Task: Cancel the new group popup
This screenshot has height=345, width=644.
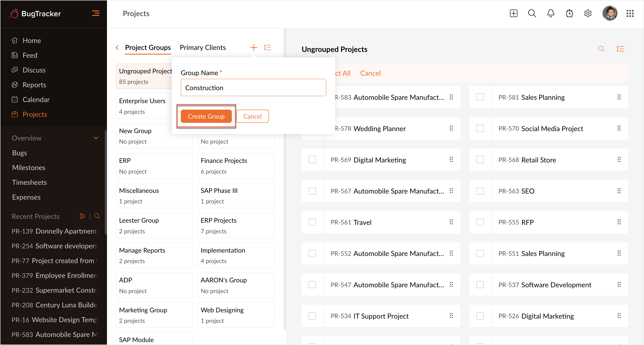Action: (x=252, y=116)
